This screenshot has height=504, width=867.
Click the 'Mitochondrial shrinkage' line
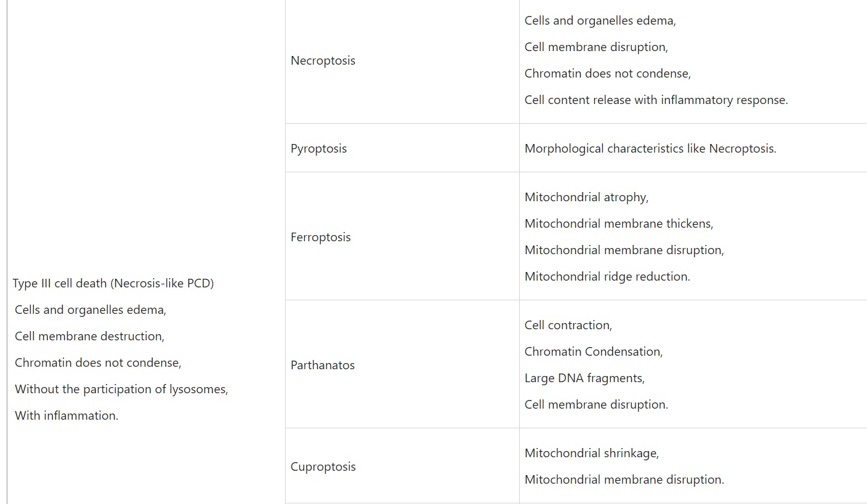(x=591, y=454)
